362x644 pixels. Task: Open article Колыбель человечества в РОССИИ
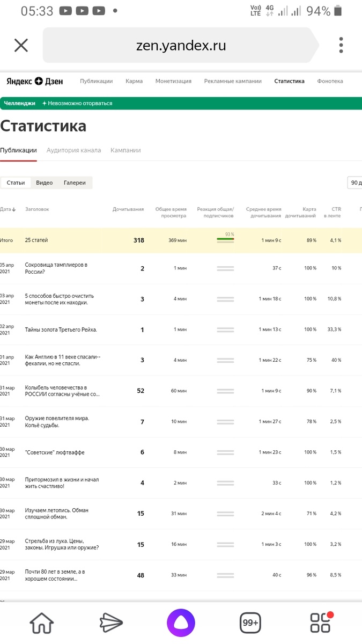[x=62, y=391]
